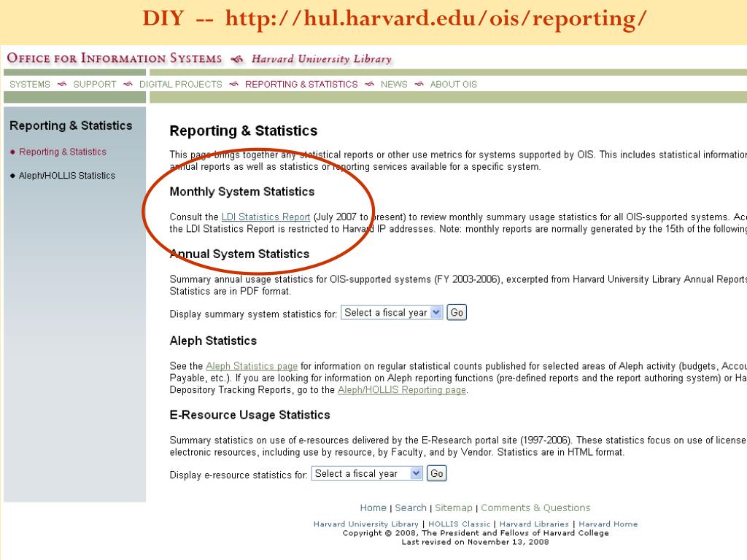Click the Annual System Statistics heading
The image size is (747, 560).
click(239, 254)
